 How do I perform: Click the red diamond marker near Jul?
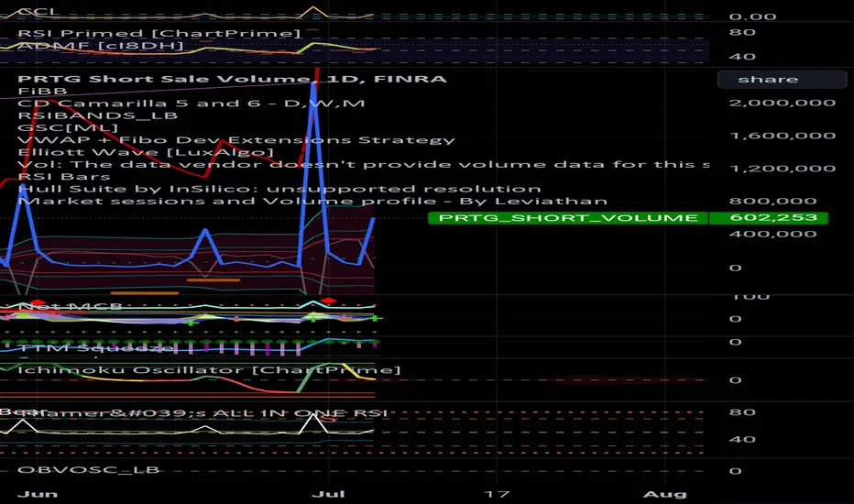pos(328,301)
